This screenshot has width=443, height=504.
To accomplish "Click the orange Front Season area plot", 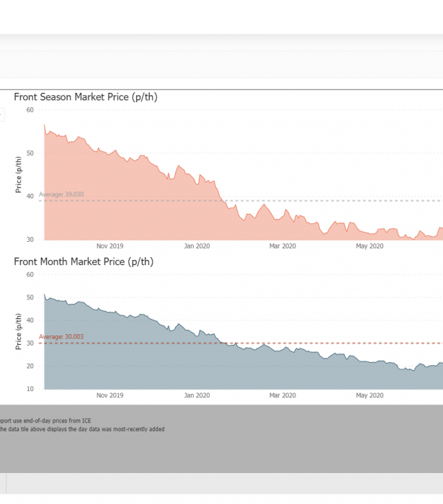I will (144, 209).
